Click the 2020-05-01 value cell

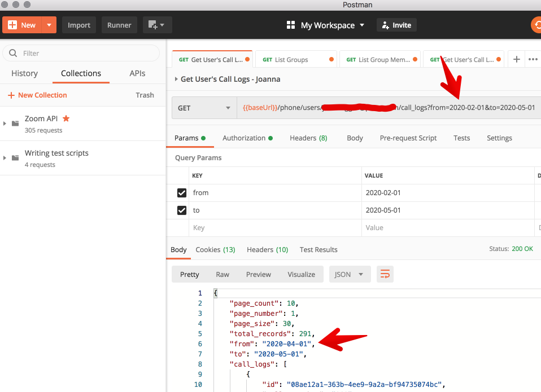(x=448, y=210)
